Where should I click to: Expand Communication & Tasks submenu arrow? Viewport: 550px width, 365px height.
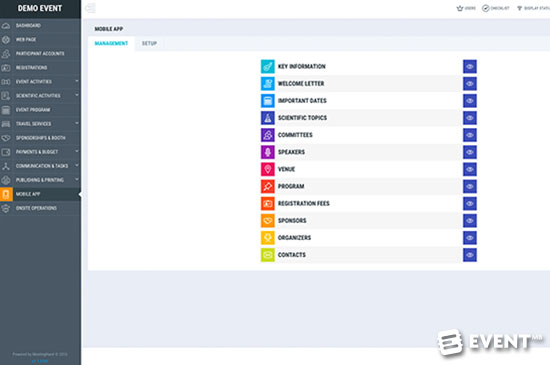click(76, 165)
